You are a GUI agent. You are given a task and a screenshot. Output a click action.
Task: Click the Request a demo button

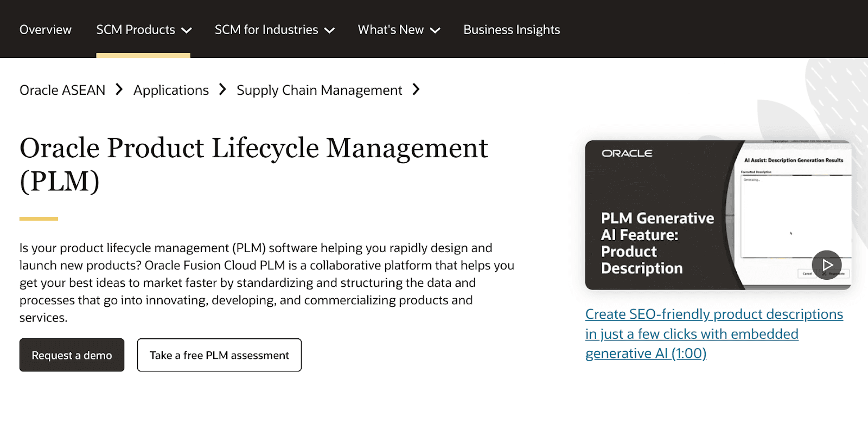(x=71, y=355)
